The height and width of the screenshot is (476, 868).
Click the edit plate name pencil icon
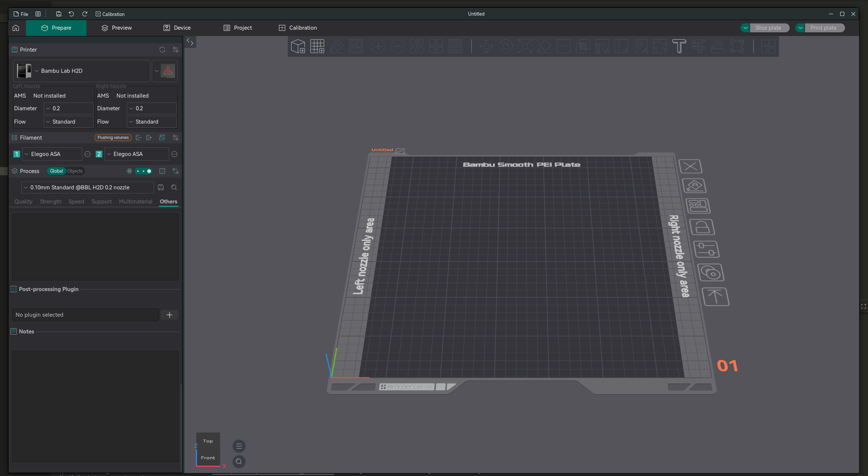click(400, 151)
